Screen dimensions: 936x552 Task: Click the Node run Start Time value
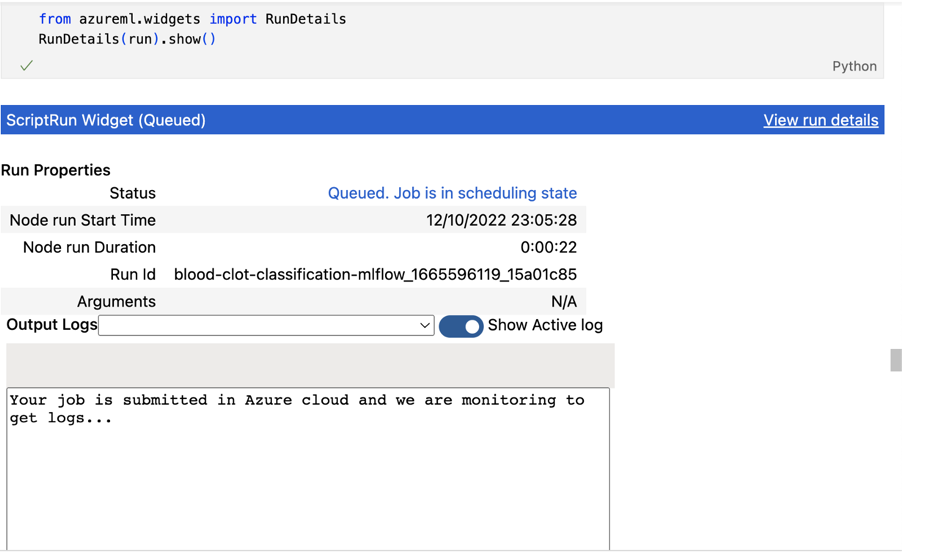pos(501,220)
